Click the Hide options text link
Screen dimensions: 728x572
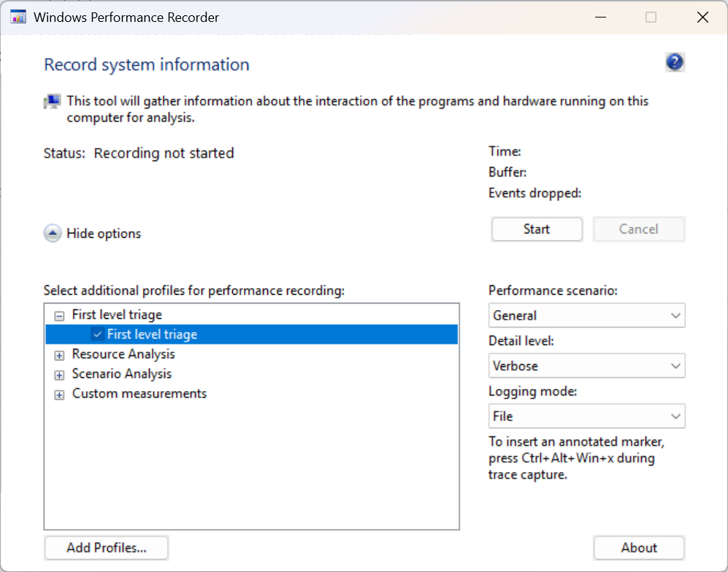coord(104,233)
